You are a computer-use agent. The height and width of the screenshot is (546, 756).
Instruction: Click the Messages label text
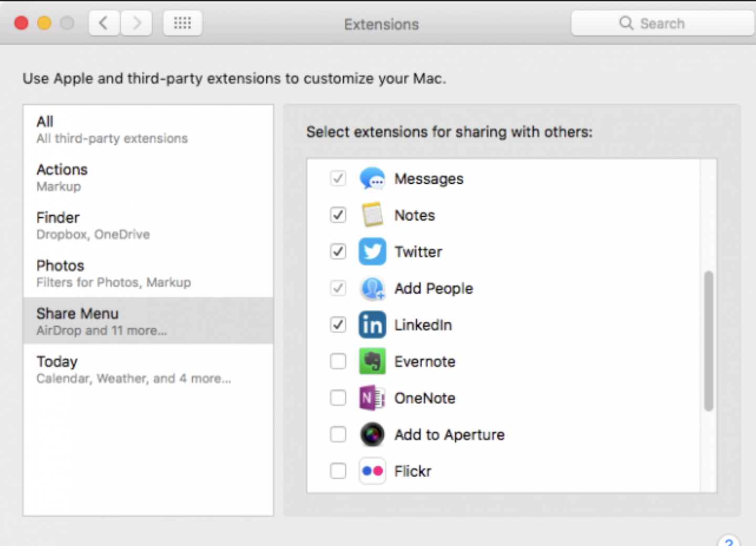(x=429, y=179)
